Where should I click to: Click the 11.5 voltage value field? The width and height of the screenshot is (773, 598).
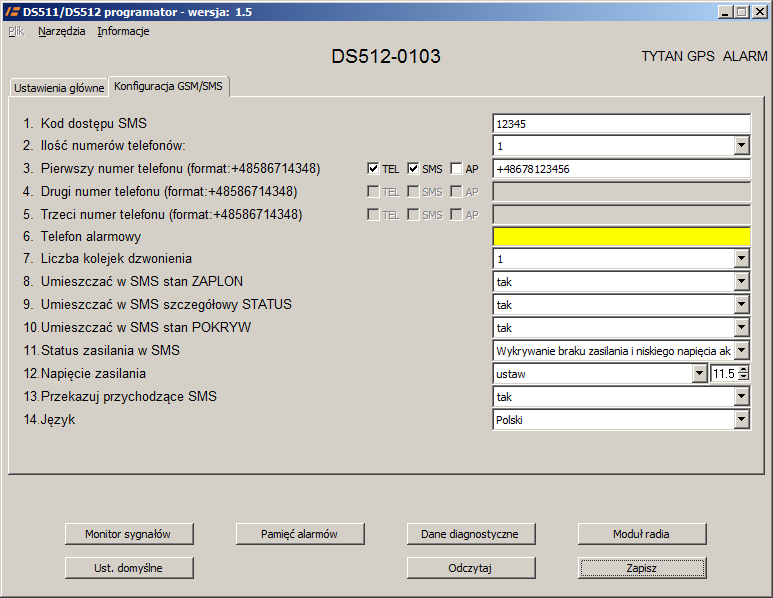click(724, 374)
